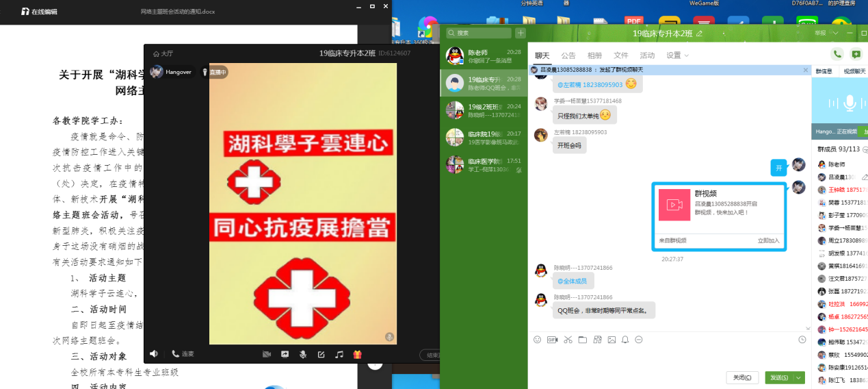Open the music playback icon
868x389 pixels.
click(339, 355)
